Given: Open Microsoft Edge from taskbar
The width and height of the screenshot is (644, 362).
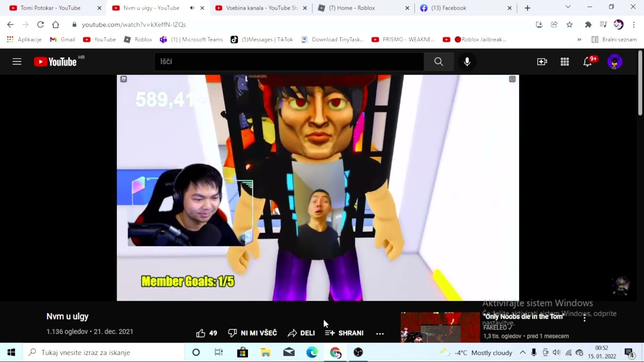Looking at the screenshot, I should click(312, 352).
